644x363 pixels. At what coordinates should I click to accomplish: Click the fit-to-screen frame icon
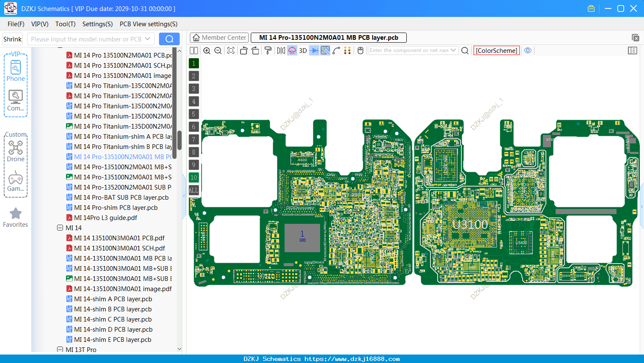coord(231,50)
